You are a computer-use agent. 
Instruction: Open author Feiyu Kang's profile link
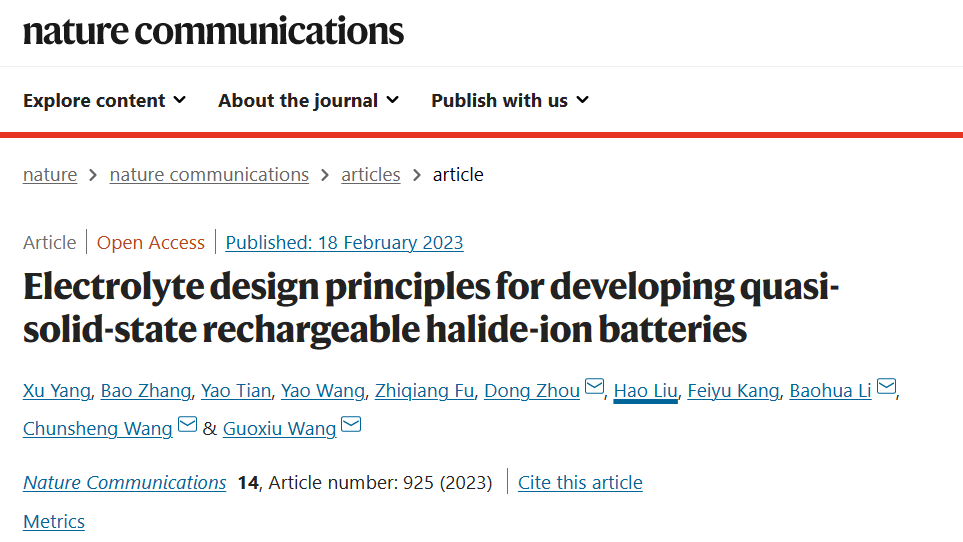click(x=733, y=391)
